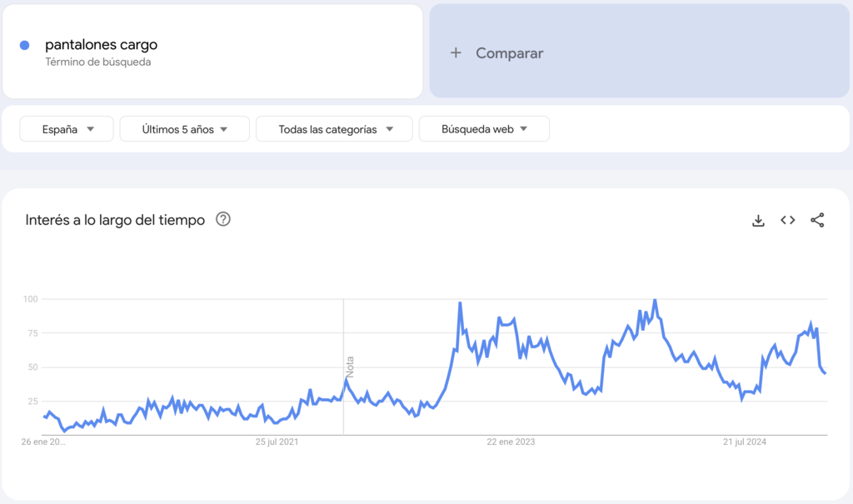Click the 22 ene 2023 axis label
853x504 pixels.
[x=509, y=442]
